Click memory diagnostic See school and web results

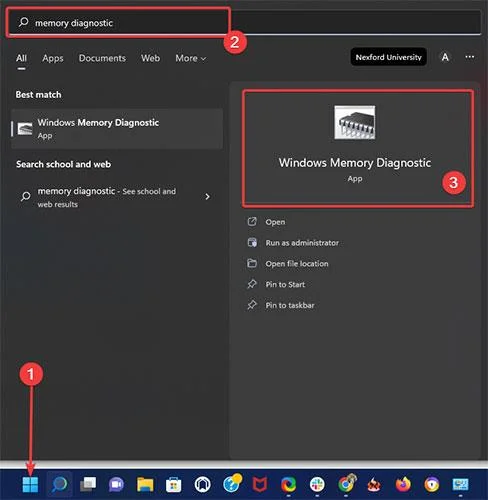tap(117, 197)
